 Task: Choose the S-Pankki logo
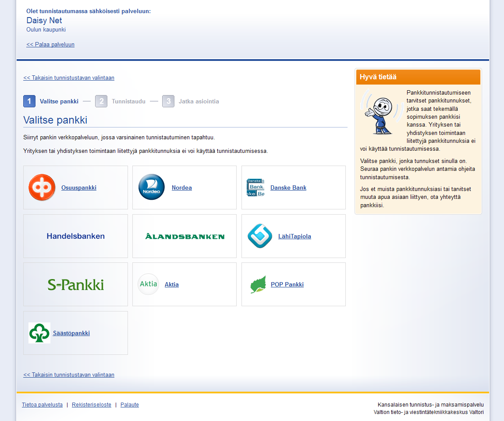(x=75, y=285)
